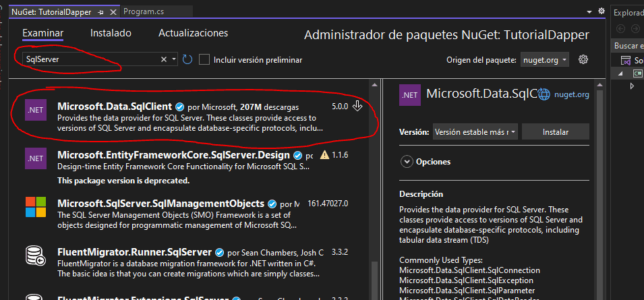
Task: Switch to Examinar tab
Action: [x=43, y=33]
